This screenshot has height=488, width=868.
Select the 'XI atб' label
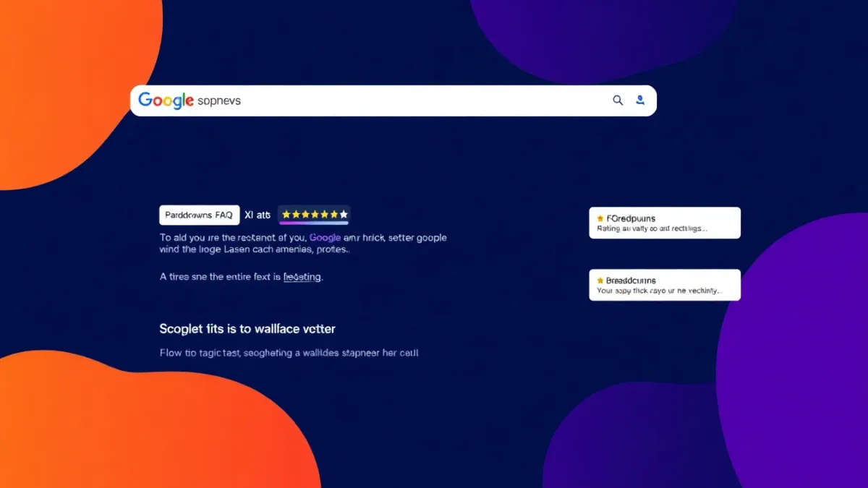(x=257, y=215)
